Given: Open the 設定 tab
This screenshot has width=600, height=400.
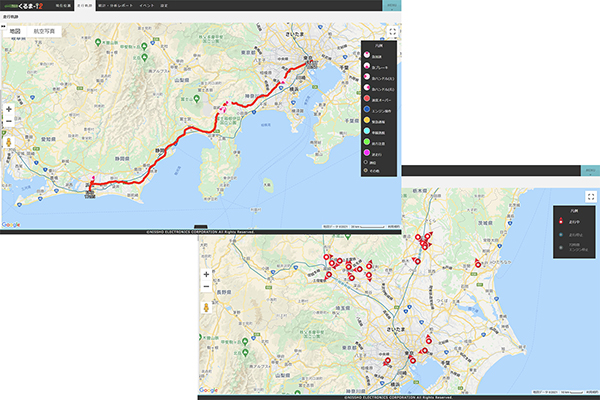Looking at the screenshot, I should [164, 6].
